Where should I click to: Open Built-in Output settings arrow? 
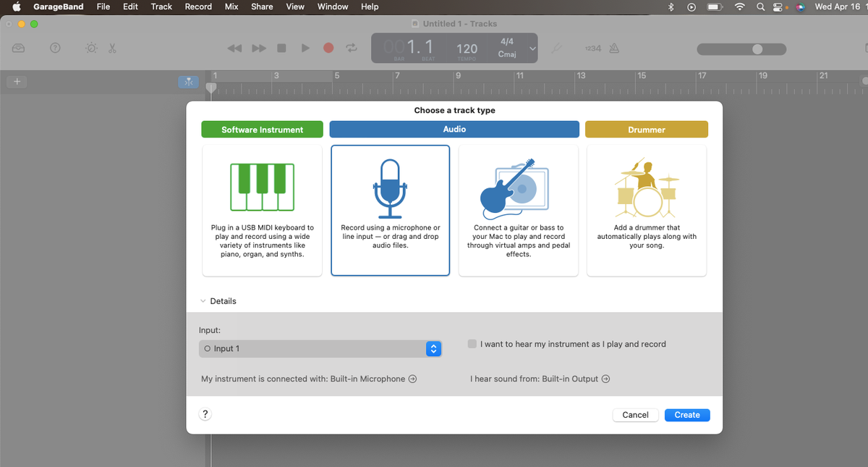pos(605,379)
